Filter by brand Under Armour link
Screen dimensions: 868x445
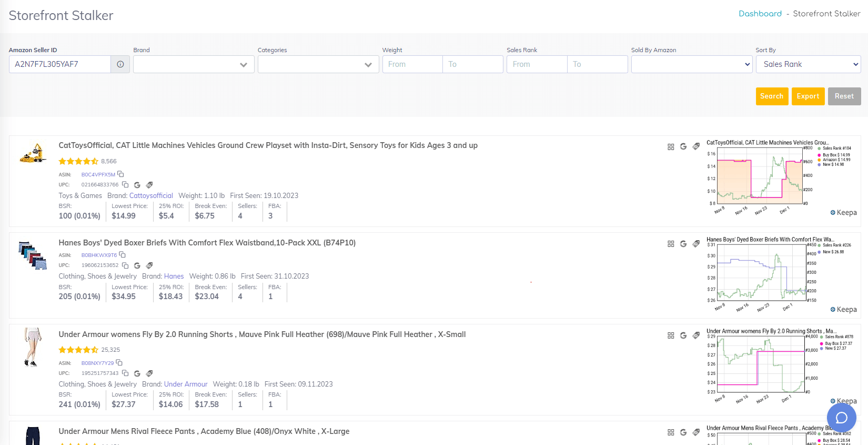coord(186,384)
